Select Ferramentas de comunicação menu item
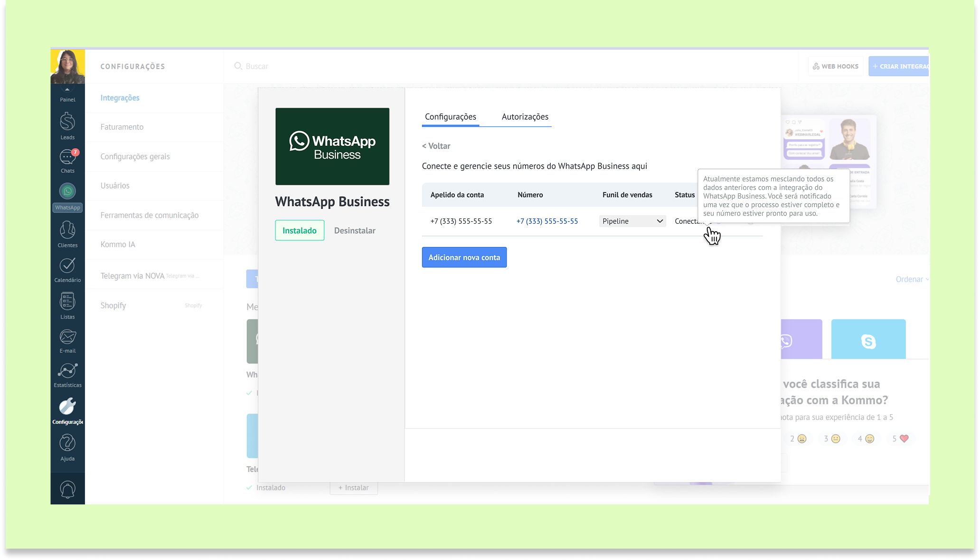 (150, 215)
